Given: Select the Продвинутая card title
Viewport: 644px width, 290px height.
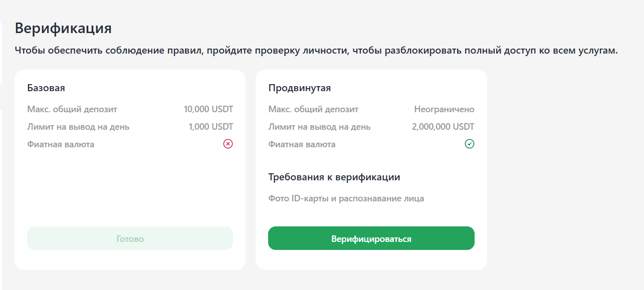Looking at the screenshot, I should point(300,88).
